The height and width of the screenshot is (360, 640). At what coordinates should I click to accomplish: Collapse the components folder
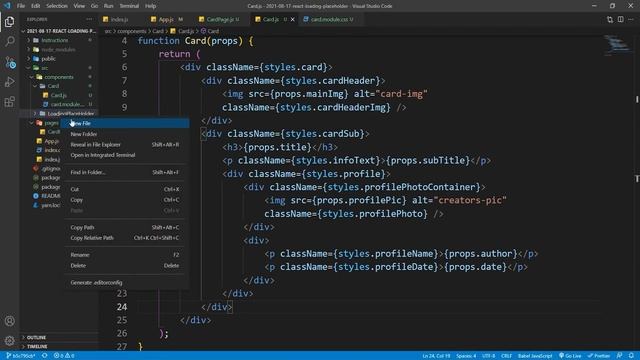[x=59, y=77]
